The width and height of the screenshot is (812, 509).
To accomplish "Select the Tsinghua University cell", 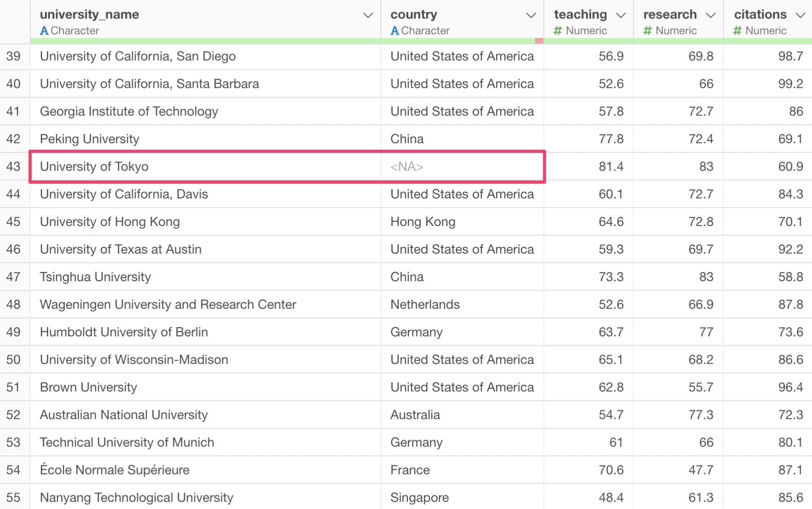I will pyautogui.click(x=206, y=277).
